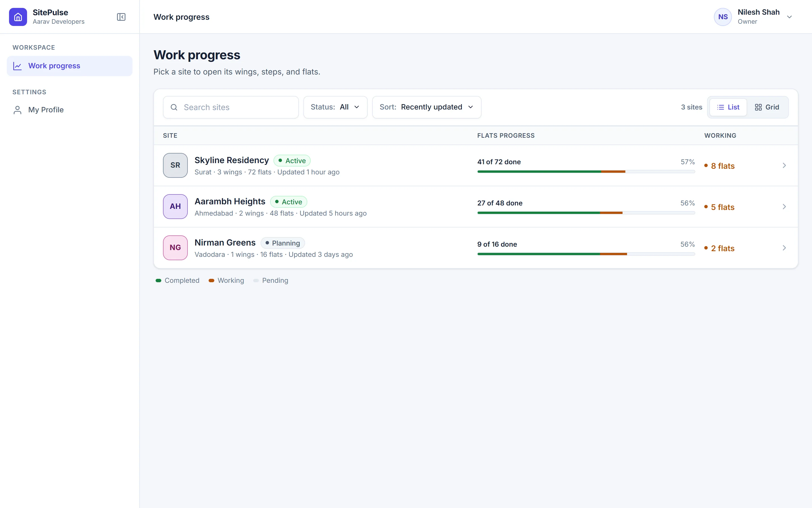812x508 pixels.
Task: Click the green Completed legend swatch
Action: [x=158, y=281]
